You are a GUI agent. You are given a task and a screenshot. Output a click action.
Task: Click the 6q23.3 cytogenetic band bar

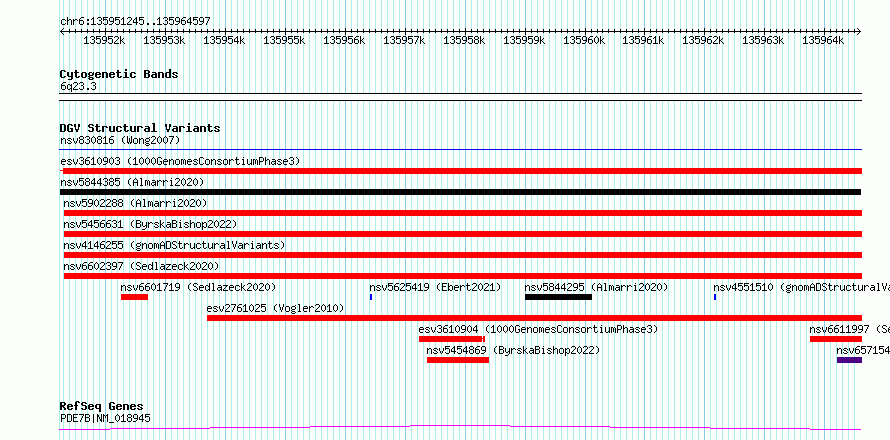coord(461,97)
